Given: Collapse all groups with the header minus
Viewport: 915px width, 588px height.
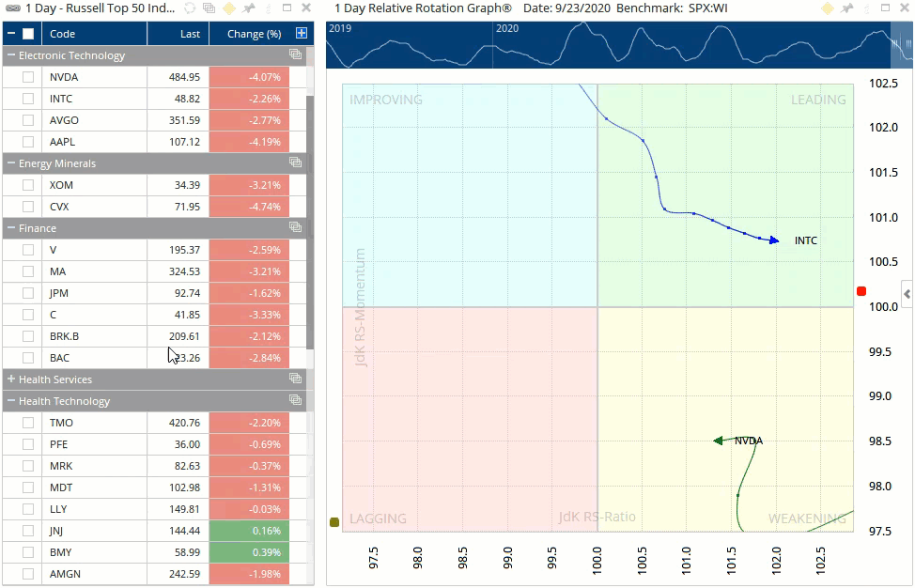Looking at the screenshot, I should (11, 34).
